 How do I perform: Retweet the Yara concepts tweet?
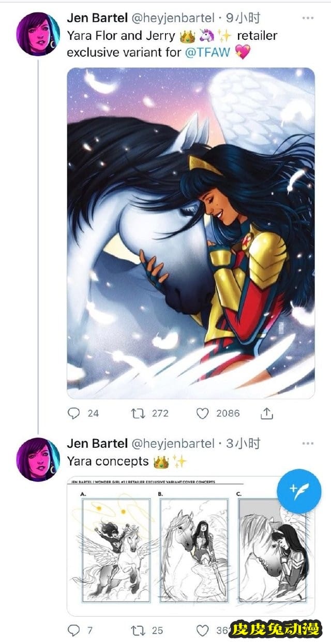(x=138, y=630)
